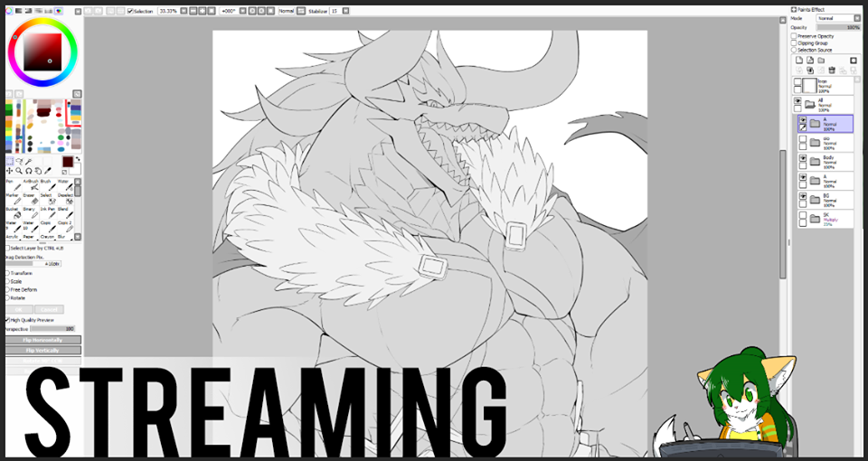
Task: Choose the Rotate radio option
Action: (8, 297)
